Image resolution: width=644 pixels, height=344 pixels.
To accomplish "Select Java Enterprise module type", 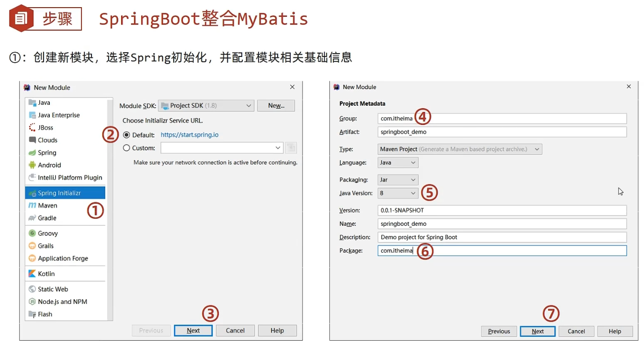I will pos(66,115).
